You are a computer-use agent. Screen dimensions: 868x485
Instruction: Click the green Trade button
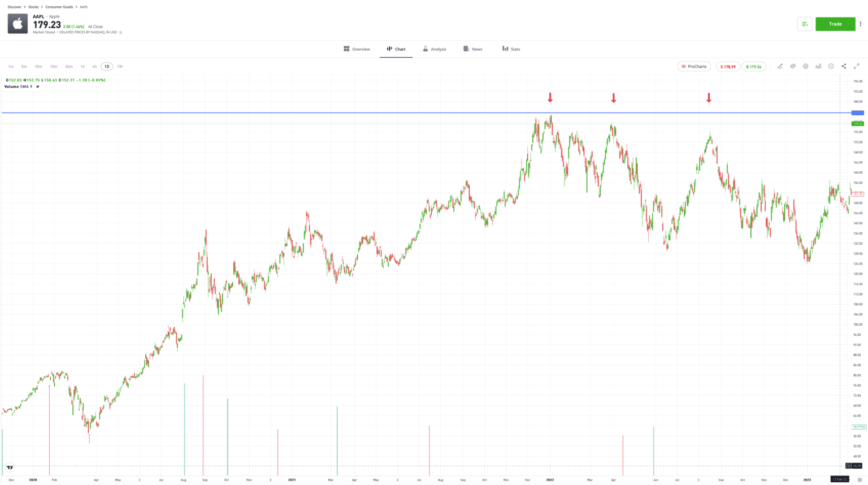tap(835, 24)
